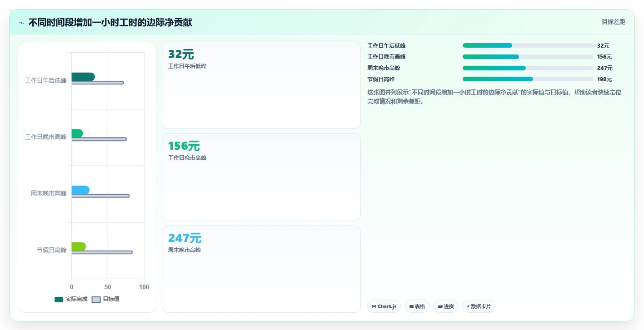Click the dark green 工作日午后低峰 actual bar
Image resolution: width=644 pixels, height=330 pixels.
(83, 77)
